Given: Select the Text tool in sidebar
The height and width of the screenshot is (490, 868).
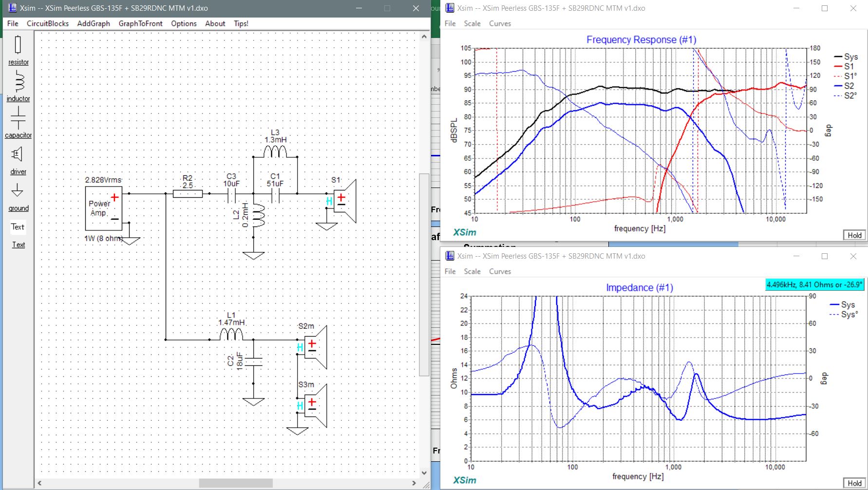Looking at the screenshot, I should click(x=18, y=226).
